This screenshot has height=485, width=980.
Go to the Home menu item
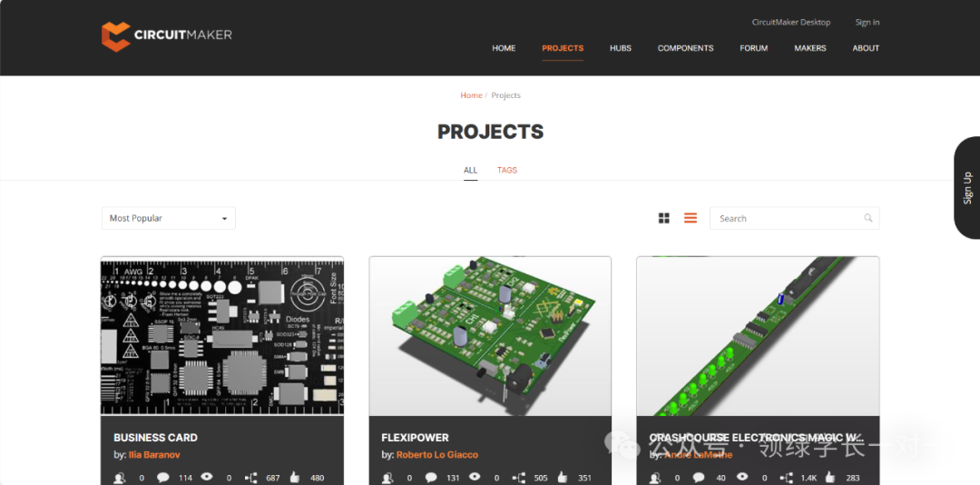click(x=504, y=48)
